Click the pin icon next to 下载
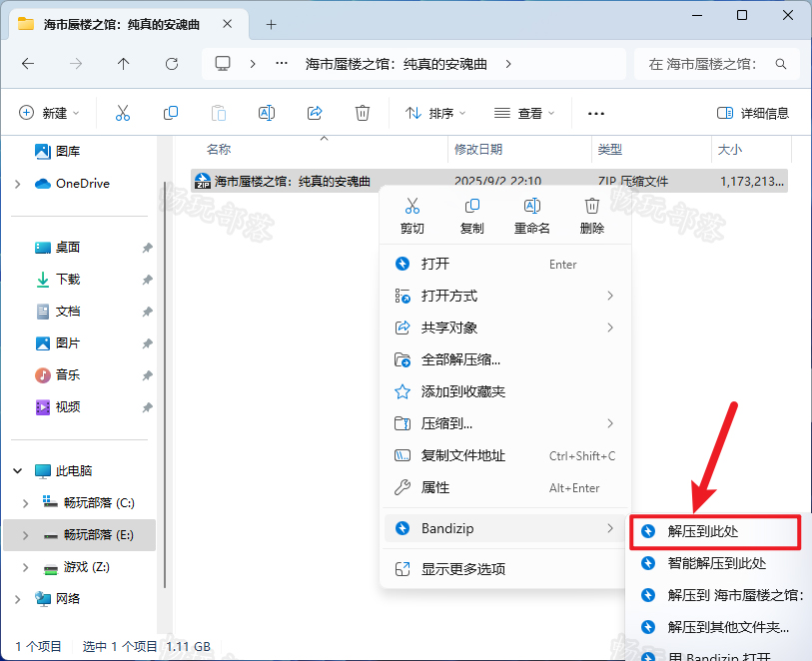Viewport: 812px width, 661px height. tap(148, 280)
